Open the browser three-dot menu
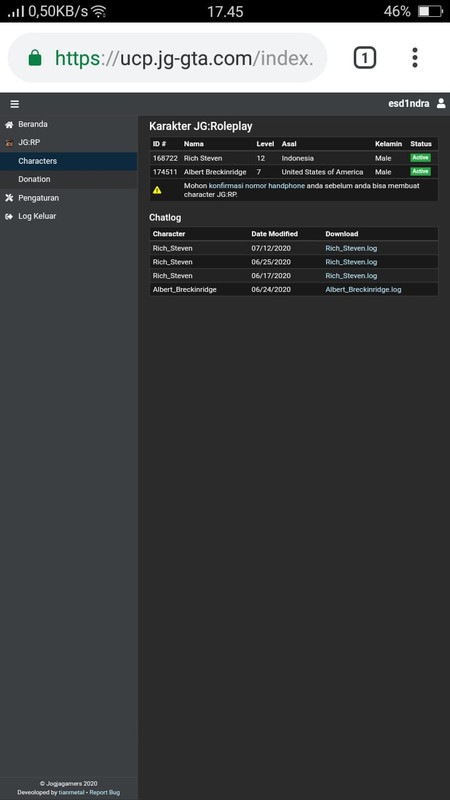This screenshot has width=450, height=800. pos(415,58)
